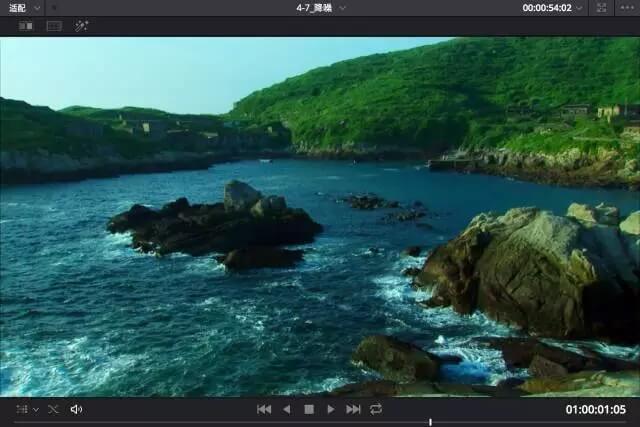Click the enhanced viewer expand icon
The width and height of the screenshot is (640, 427).
tap(601, 7)
